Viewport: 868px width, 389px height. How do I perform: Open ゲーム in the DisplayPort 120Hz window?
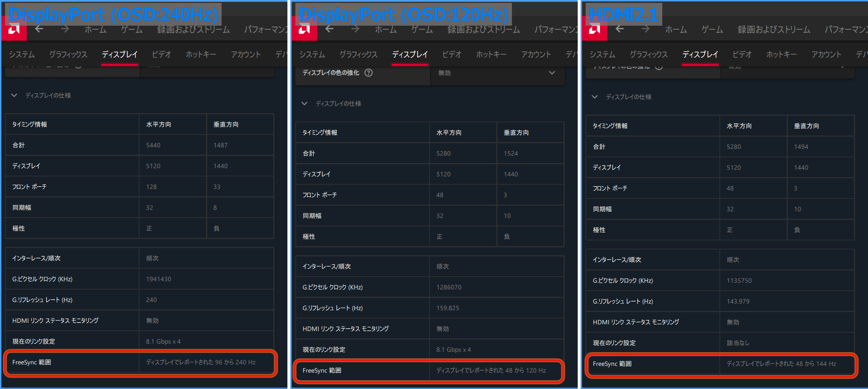pos(422,30)
